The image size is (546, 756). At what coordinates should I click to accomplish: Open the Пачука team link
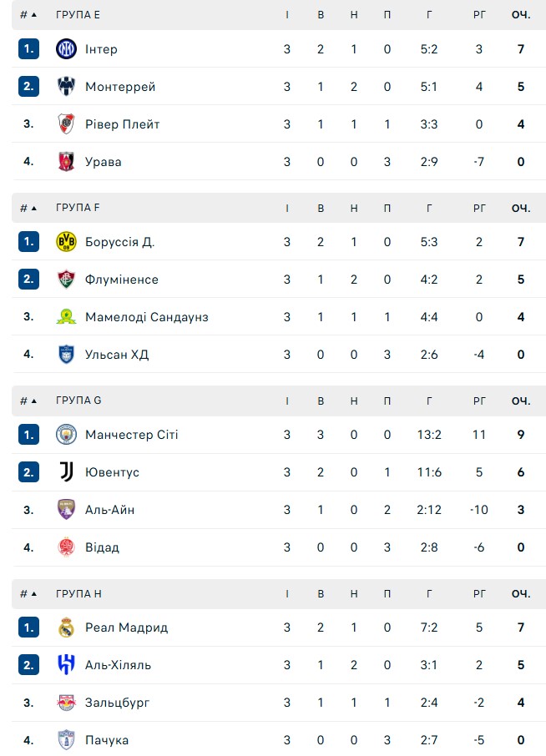[106, 740]
